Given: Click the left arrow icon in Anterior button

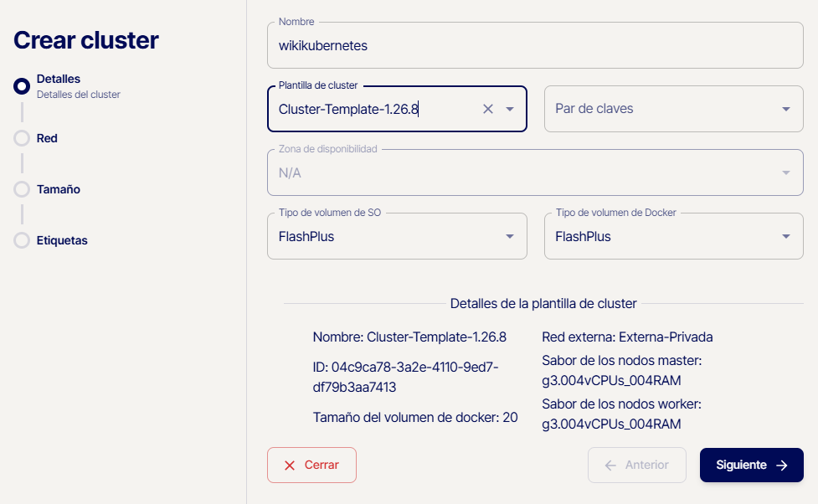Looking at the screenshot, I should tap(610, 465).
